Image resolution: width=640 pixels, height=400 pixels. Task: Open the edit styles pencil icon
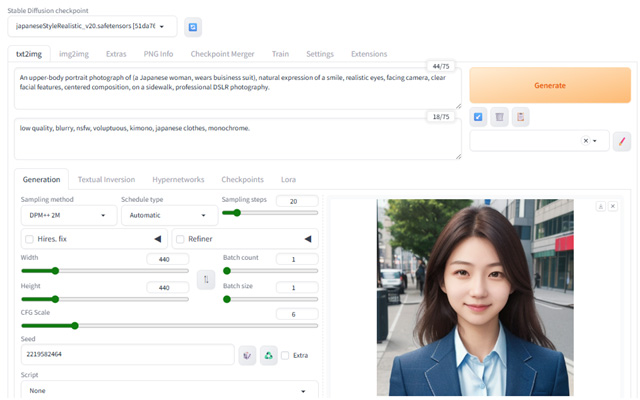(x=621, y=141)
